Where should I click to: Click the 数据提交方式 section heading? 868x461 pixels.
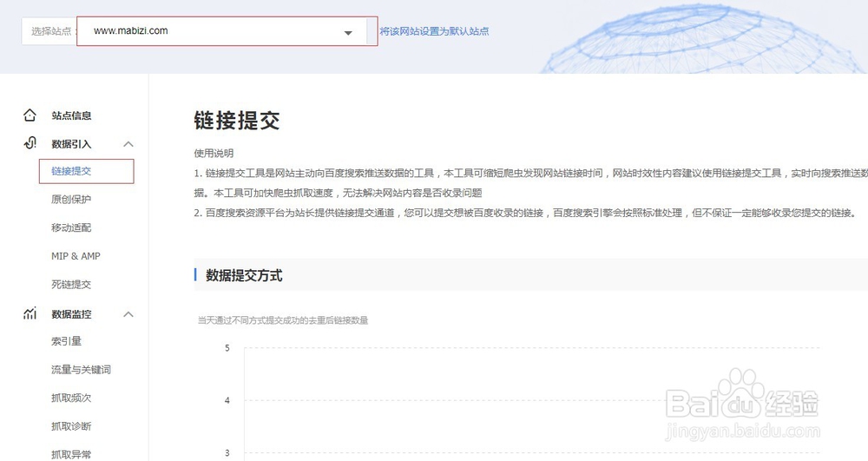point(244,275)
